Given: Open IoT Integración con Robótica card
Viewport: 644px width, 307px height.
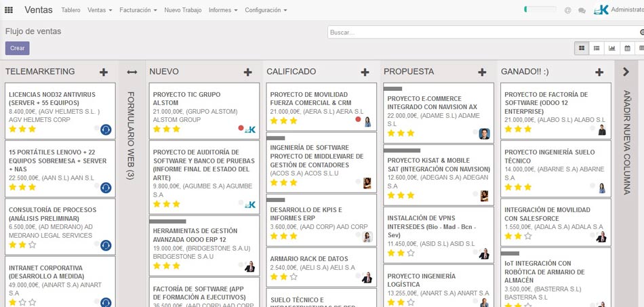Looking at the screenshot, I should tap(544, 272).
